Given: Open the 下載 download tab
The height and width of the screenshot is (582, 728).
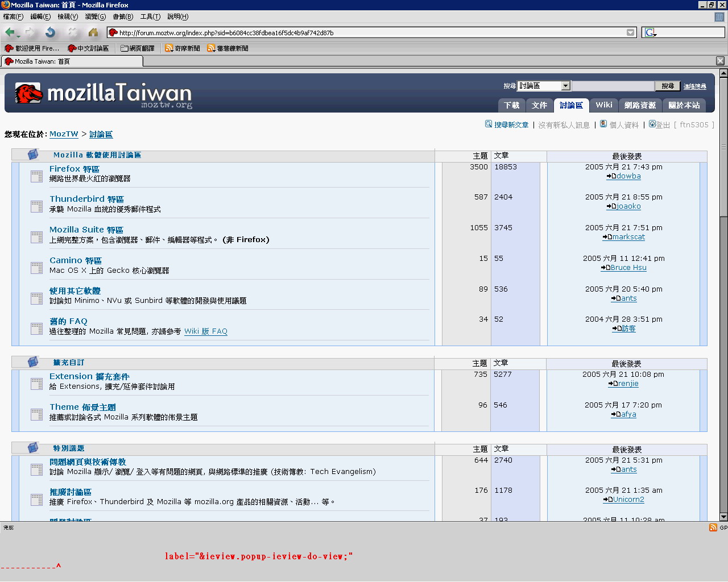Looking at the screenshot, I should pyautogui.click(x=511, y=105).
